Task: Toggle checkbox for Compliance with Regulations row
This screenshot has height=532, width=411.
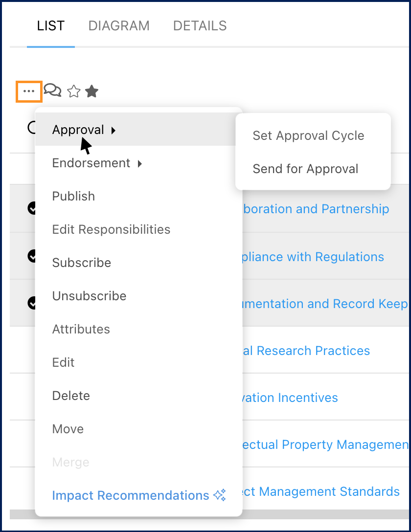Action: [x=32, y=256]
